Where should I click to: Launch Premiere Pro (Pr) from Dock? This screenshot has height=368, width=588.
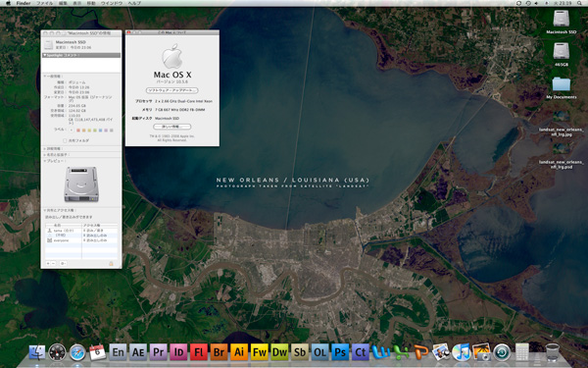158,352
